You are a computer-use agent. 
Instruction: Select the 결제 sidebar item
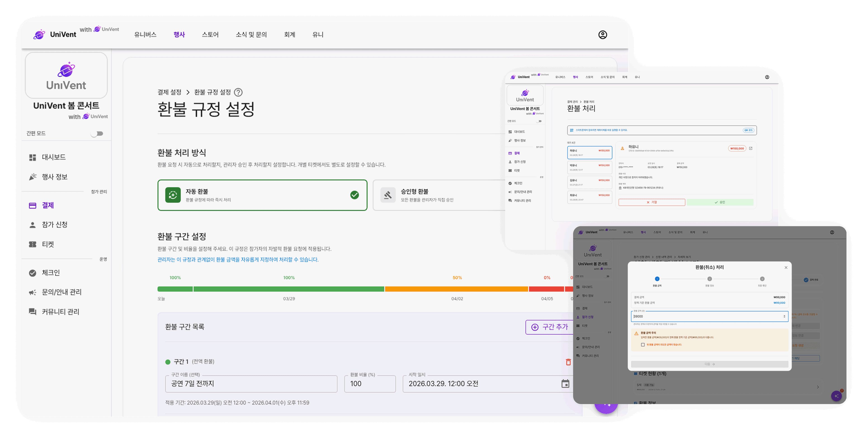pyautogui.click(x=47, y=205)
